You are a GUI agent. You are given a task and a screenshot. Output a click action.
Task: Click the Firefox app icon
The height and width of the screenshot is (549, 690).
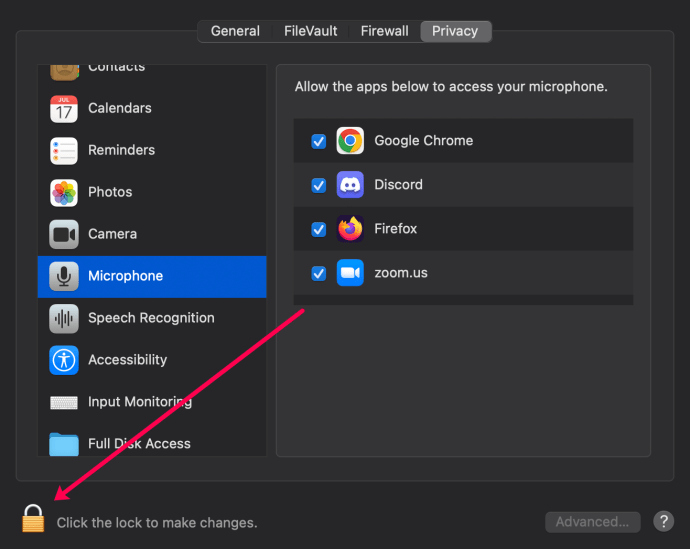pyautogui.click(x=350, y=229)
